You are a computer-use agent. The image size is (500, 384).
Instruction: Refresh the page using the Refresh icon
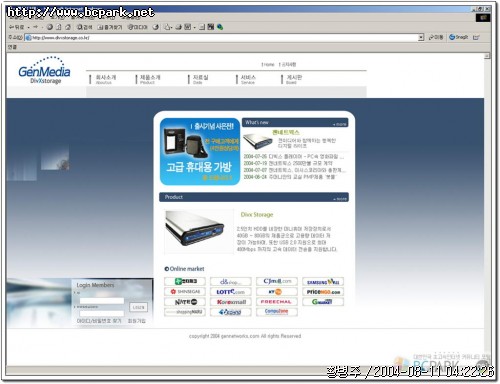pyautogui.click(x=59, y=27)
